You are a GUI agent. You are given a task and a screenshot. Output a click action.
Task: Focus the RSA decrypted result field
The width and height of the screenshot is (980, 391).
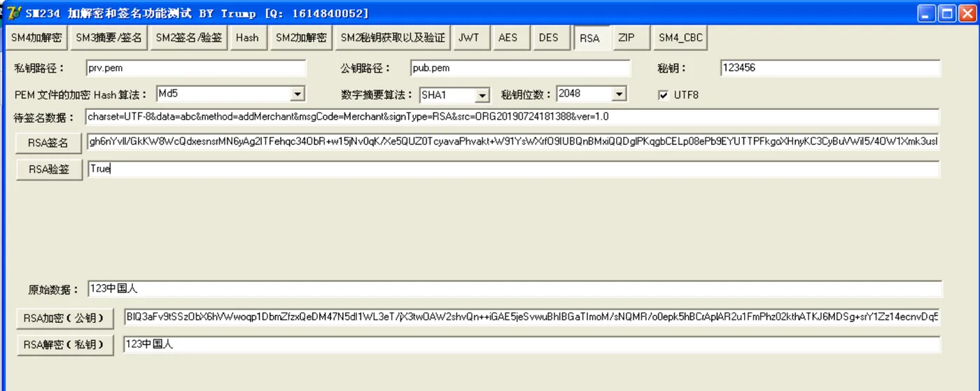coord(532,344)
